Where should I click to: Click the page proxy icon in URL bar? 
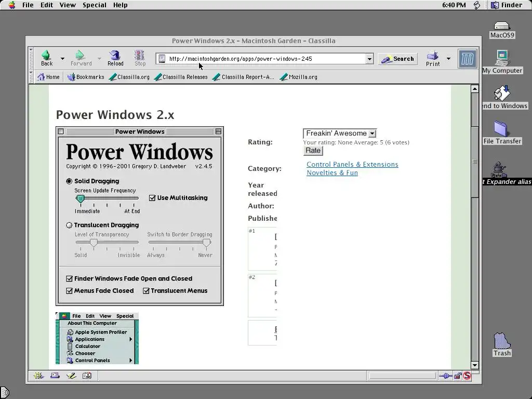tap(162, 59)
